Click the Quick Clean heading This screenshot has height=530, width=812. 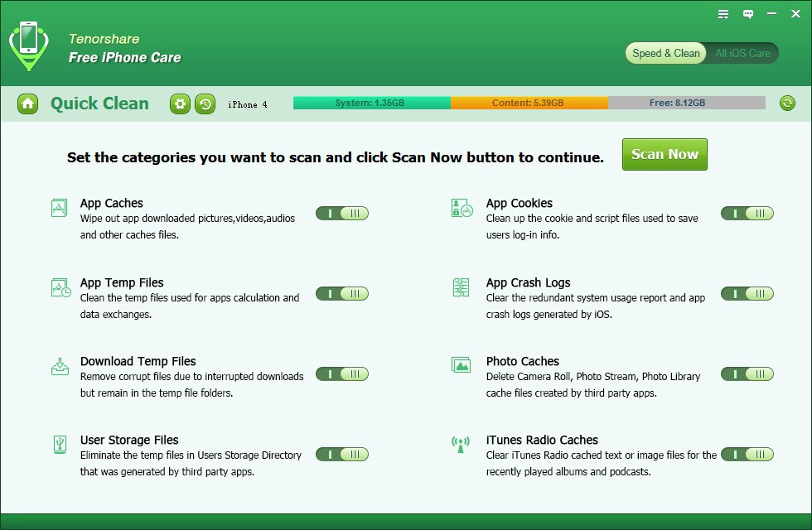tap(99, 104)
